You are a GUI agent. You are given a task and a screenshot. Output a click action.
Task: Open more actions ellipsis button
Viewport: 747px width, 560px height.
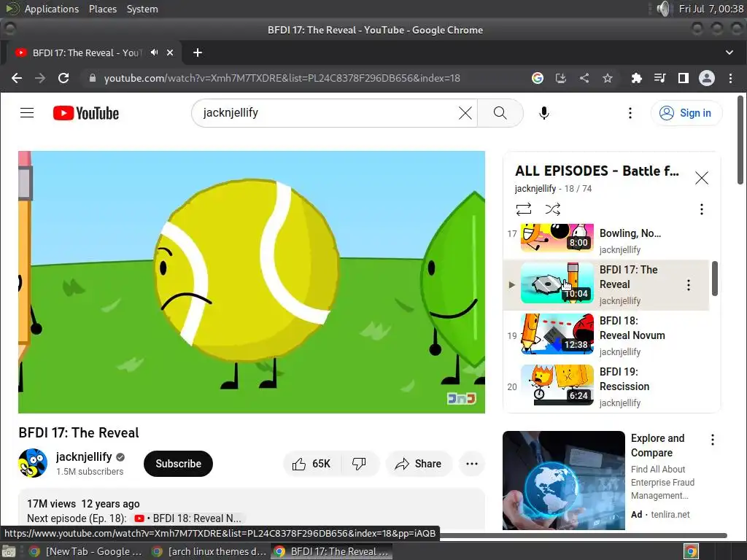472,464
